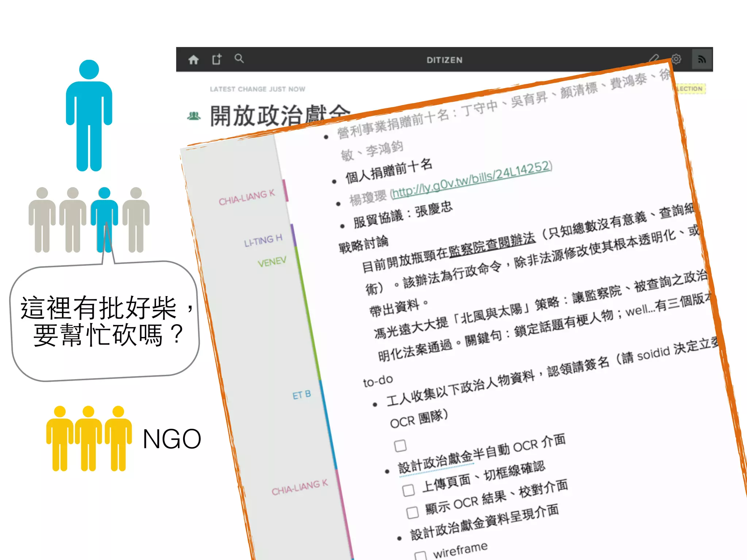Select the lower CHIA-LIANG K author label
This screenshot has height=560, width=747.
pos(300,487)
